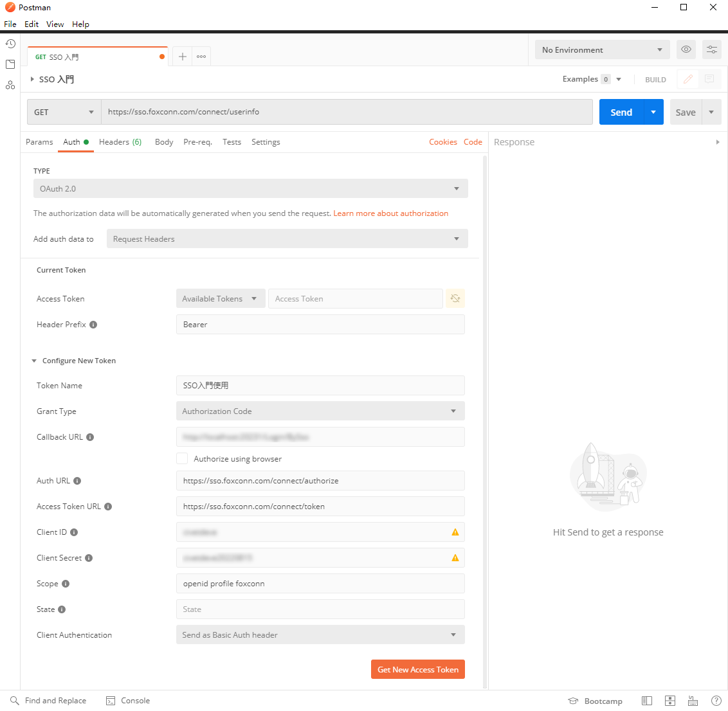This screenshot has width=728, height=711.
Task: Open the Collections sidebar icon
Action: (10, 64)
